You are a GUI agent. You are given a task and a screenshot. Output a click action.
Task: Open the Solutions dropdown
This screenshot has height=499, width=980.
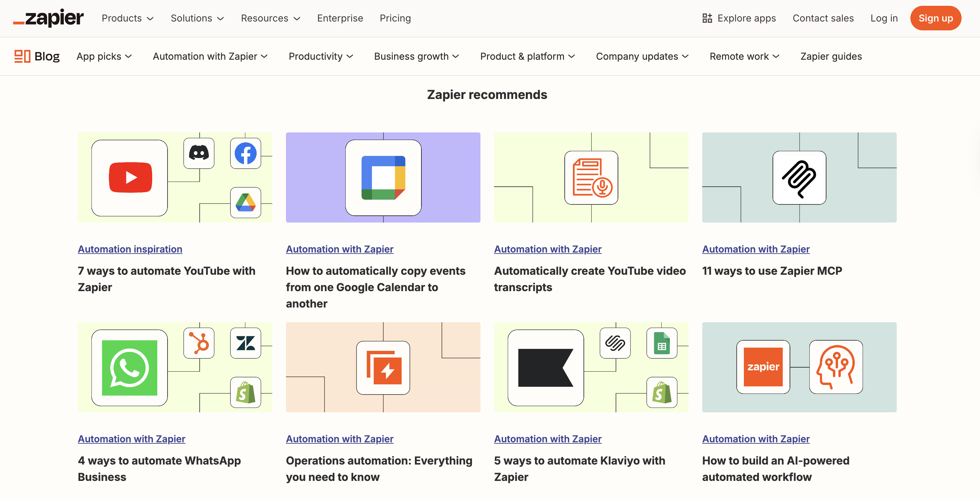[197, 18]
